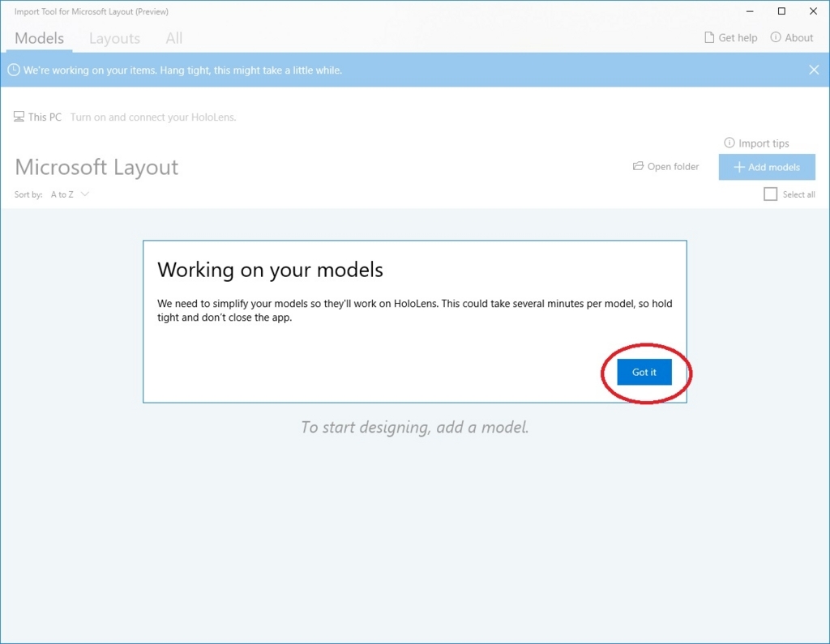Click the clock icon in notification banner
The height and width of the screenshot is (644, 830).
[14, 70]
